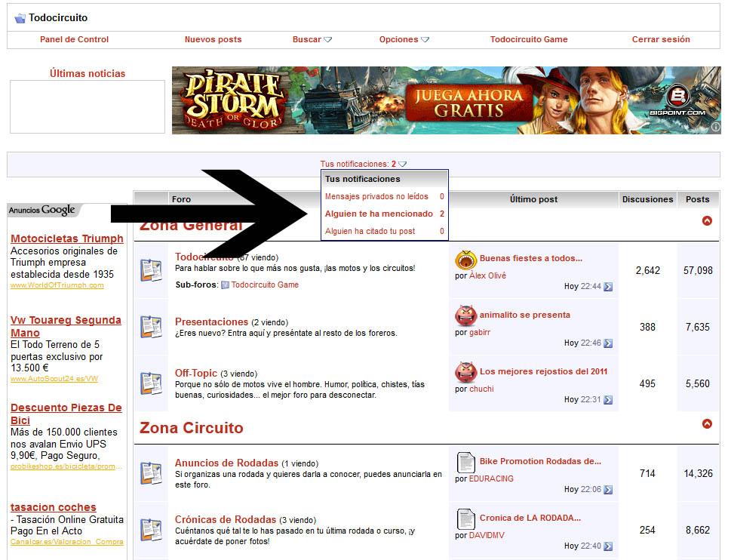Screen dimensions: 731x560
Task: Click the Presentaciones forum icon
Action: click(x=151, y=327)
